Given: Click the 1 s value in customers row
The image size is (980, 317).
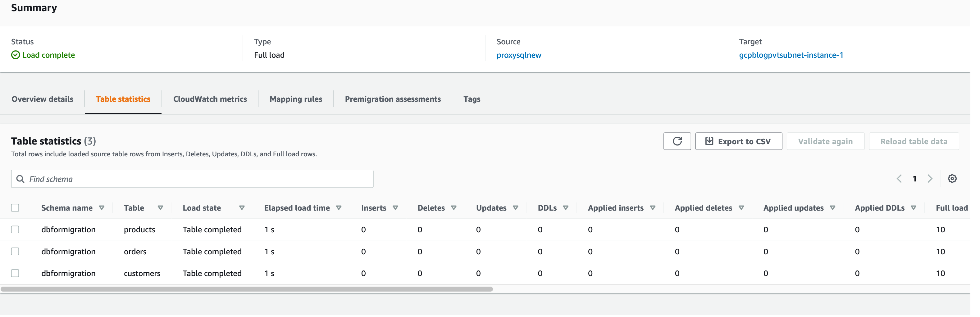Looking at the screenshot, I should (271, 276).
